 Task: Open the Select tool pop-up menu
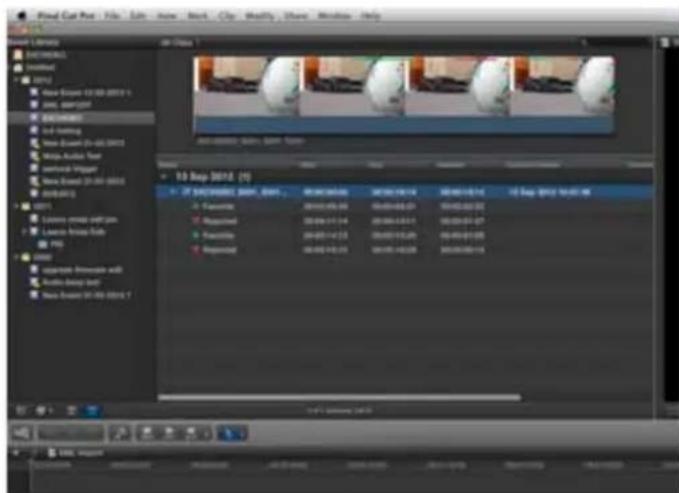click(232, 433)
